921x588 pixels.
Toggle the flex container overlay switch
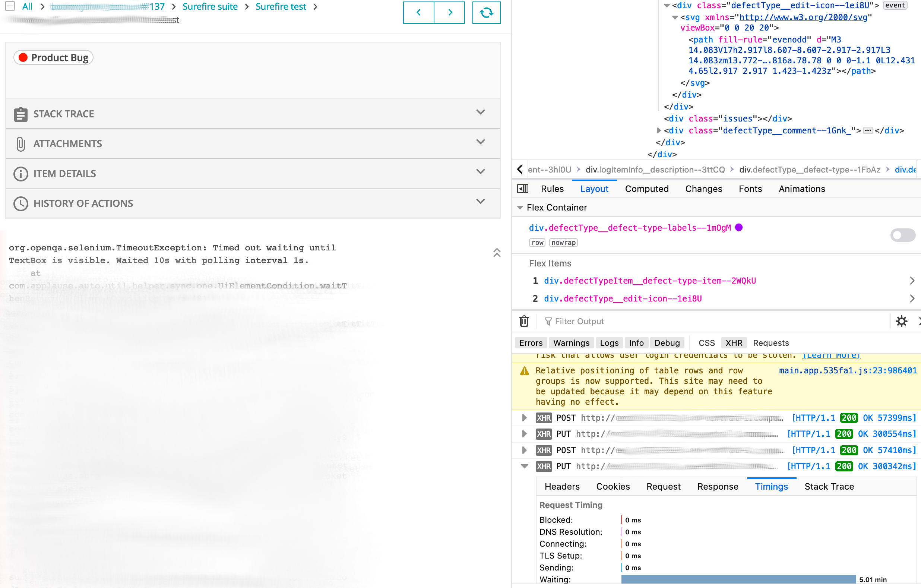point(902,235)
